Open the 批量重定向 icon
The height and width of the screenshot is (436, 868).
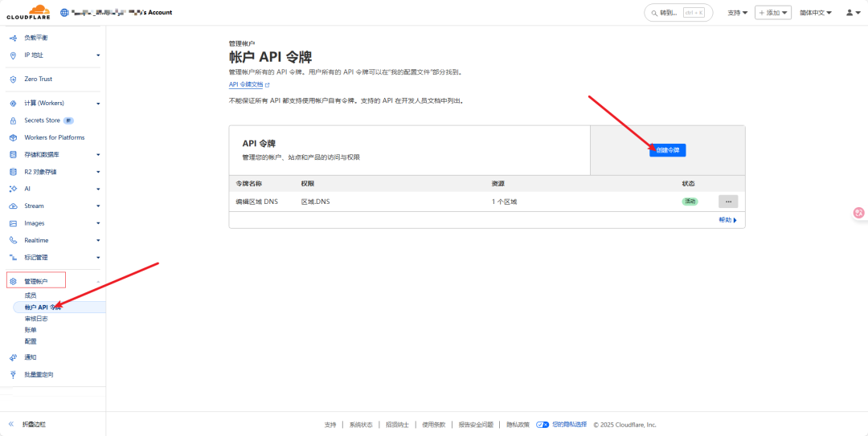pyautogui.click(x=14, y=375)
